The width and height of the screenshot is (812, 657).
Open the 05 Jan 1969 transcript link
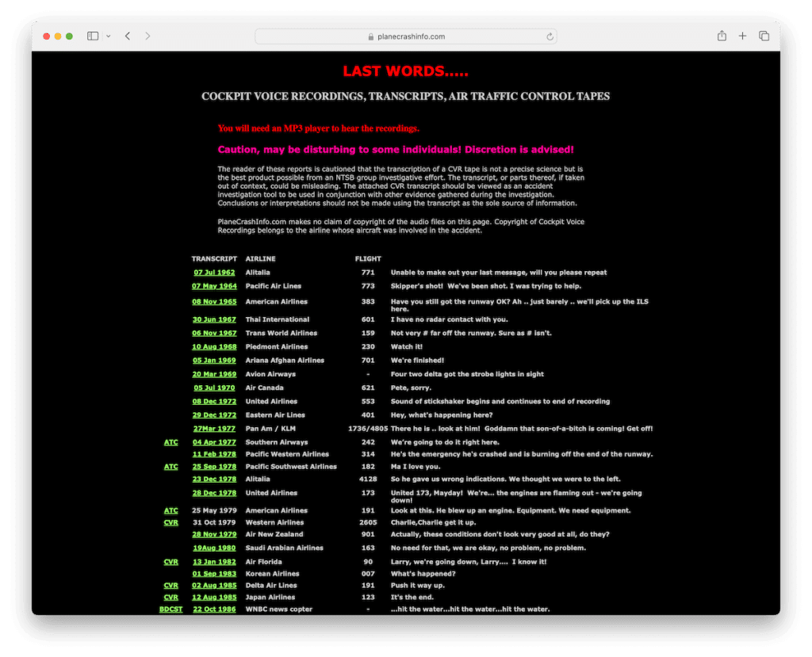click(214, 361)
